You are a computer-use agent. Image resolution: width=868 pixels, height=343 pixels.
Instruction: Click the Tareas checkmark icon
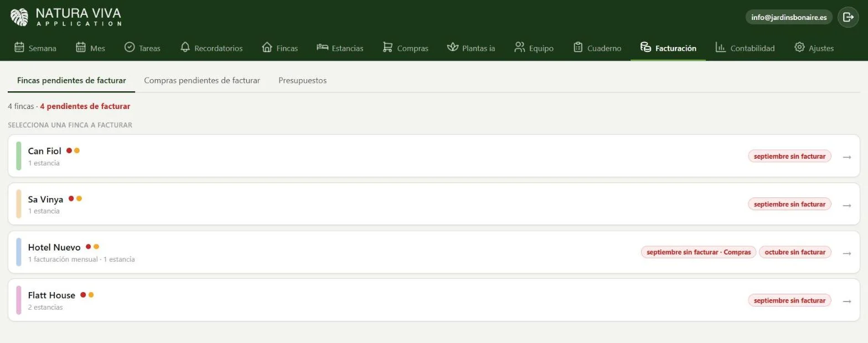[130, 48]
